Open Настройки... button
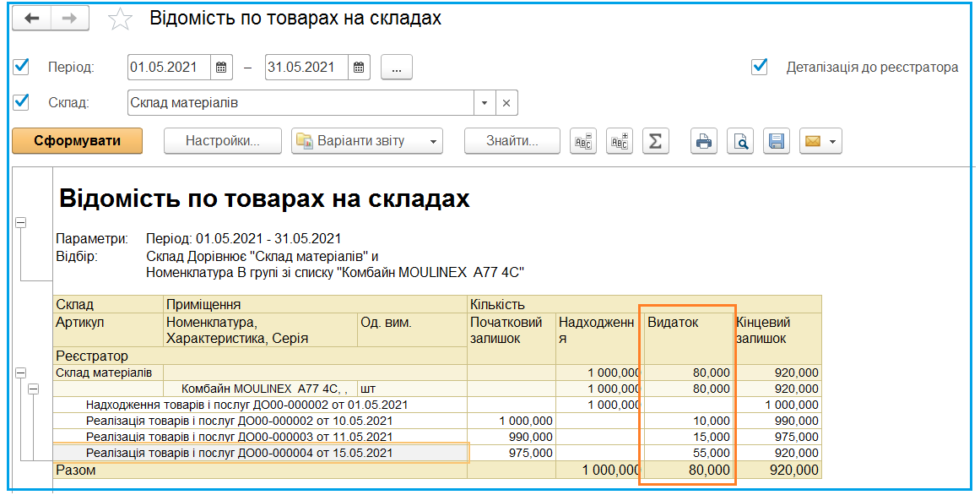Viewport: 980px width, 495px height. point(223,141)
